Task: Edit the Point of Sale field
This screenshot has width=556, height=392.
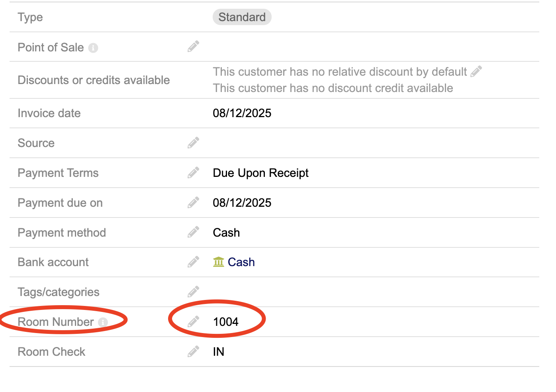Action: click(x=194, y=47)
